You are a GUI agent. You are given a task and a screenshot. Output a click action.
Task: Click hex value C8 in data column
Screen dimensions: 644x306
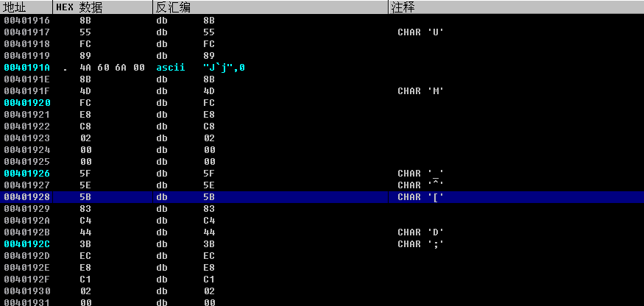click(85, 126)
